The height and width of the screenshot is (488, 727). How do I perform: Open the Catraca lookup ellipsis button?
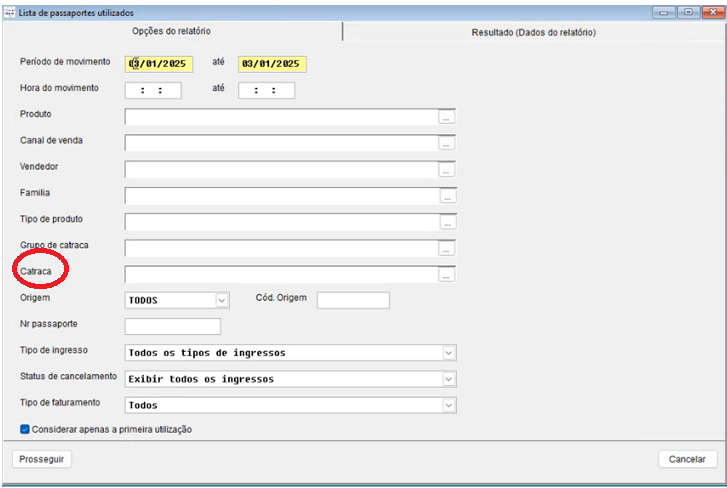coord(446,274)
